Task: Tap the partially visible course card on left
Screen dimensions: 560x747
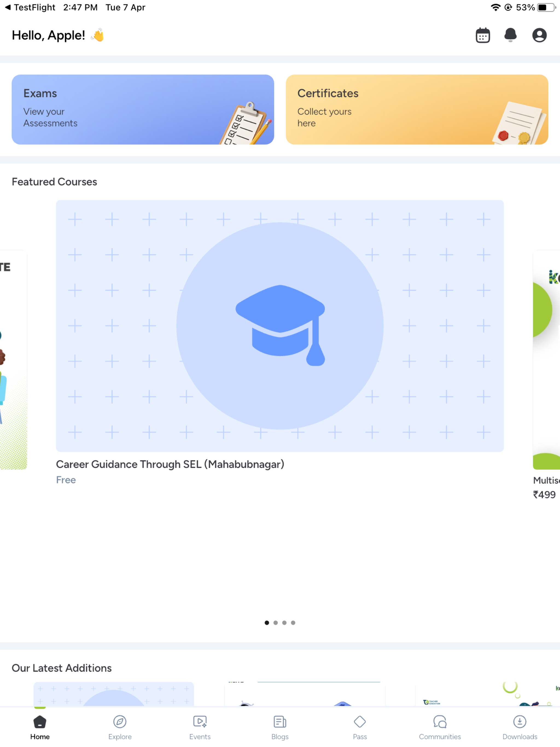Action: point(13,360)
